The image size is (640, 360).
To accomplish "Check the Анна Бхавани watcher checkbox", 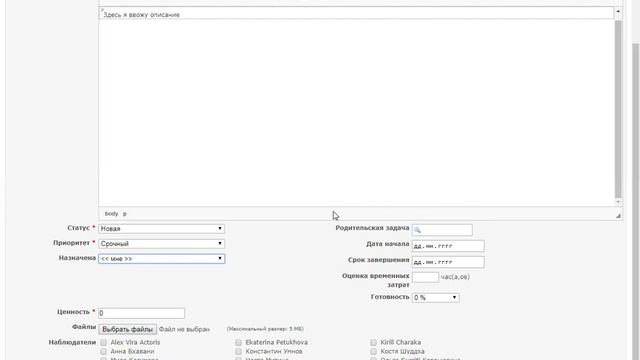I will [104, 351].
